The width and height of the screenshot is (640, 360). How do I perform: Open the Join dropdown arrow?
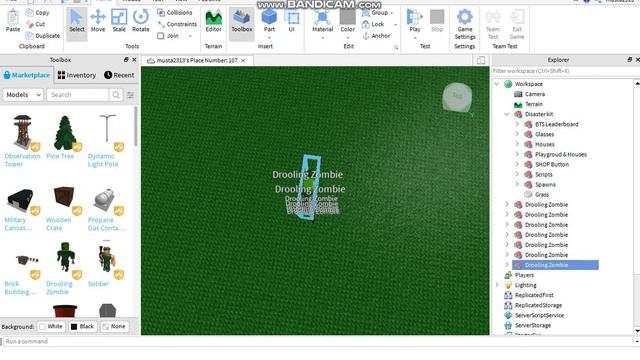click(x=190, y=36)
